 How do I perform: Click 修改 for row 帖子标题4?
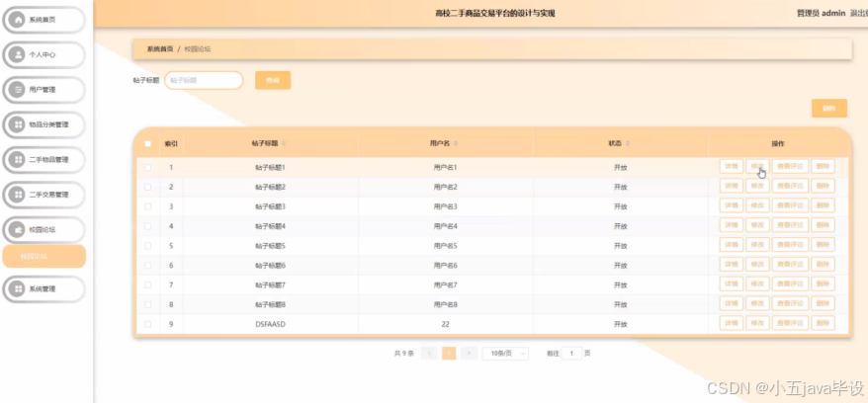(757, 225)
